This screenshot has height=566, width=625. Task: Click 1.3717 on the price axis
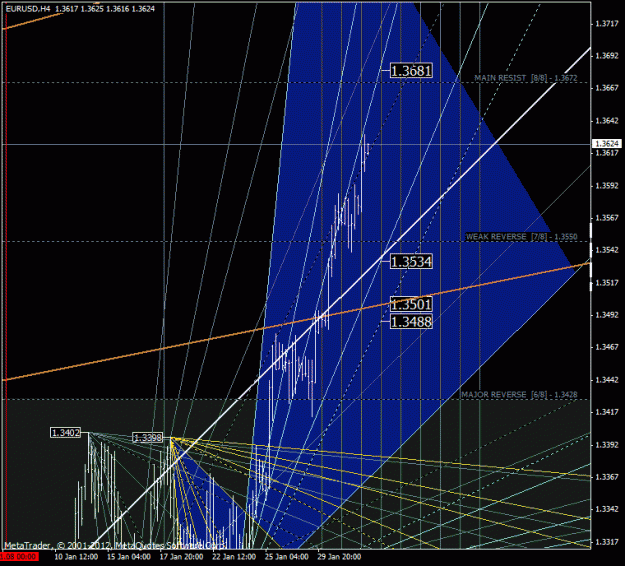pyautogui.click(x=607, y=24)
